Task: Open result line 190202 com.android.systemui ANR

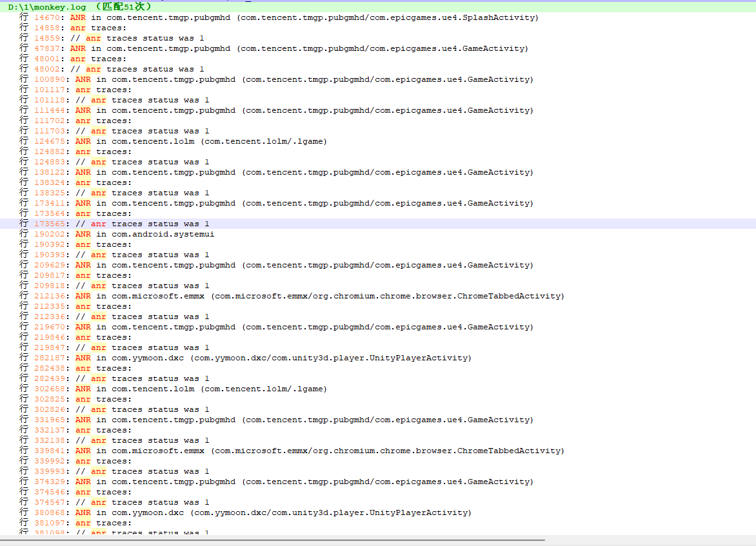Action: [x=378, y=234]
